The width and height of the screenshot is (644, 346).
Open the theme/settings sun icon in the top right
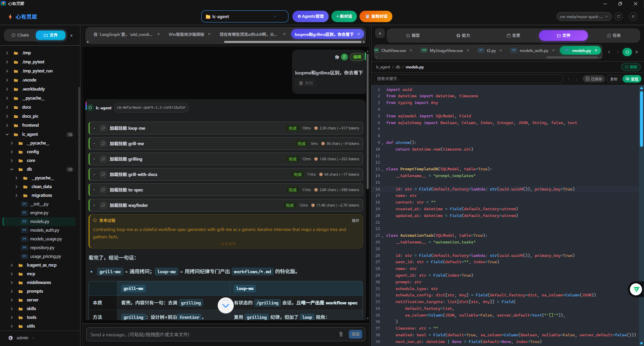coord(633,16)
